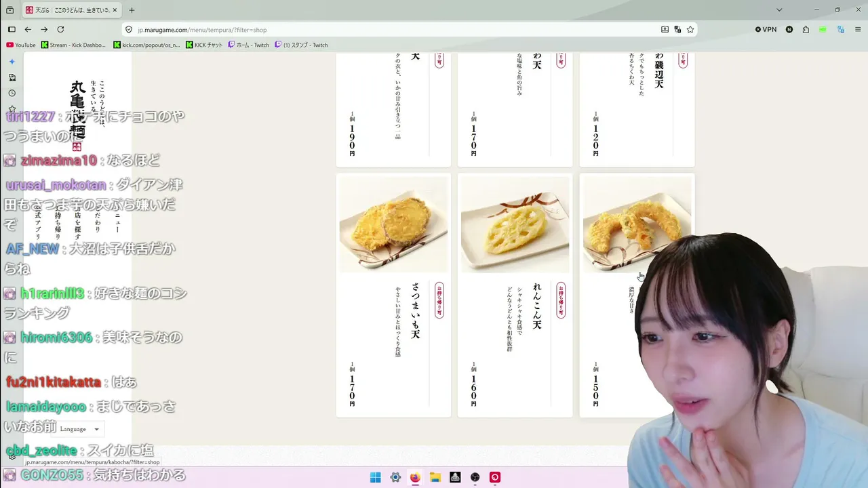868x488 pixels.
Task: Open the Windows Start menu
Action: pyautogui.click(x=375, y=477)
